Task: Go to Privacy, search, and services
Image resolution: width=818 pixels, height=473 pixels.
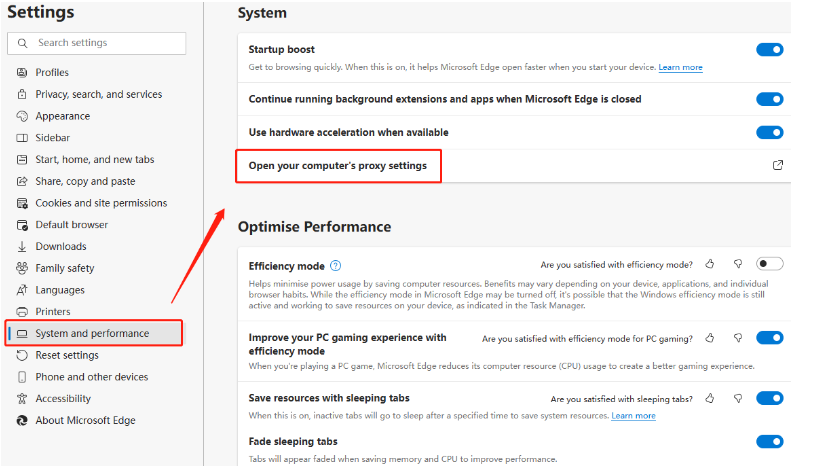Action: pyautogui.click(x=99, y=94)
